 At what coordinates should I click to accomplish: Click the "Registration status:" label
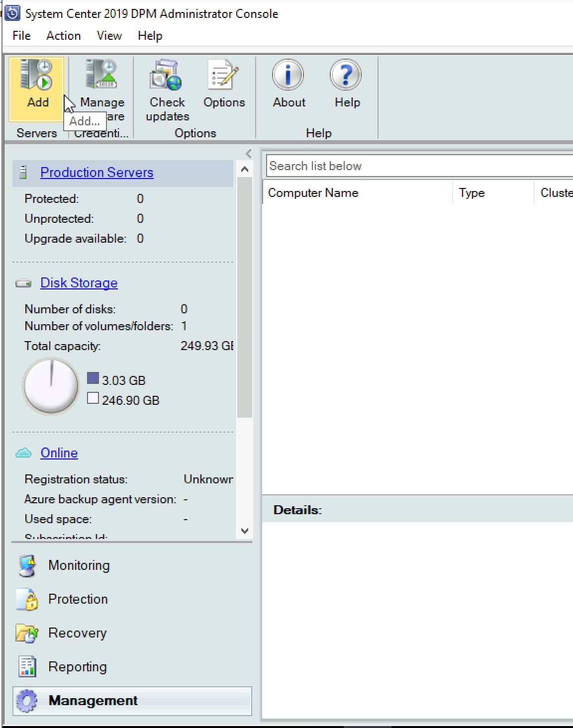click(x=76, y=479)
